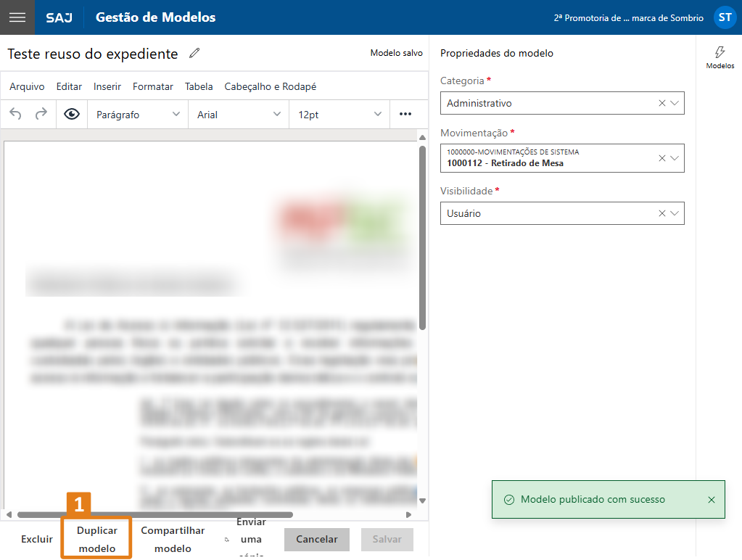Click the vertical scrollbar of the editor
The image size is (742, 560).
422,239
